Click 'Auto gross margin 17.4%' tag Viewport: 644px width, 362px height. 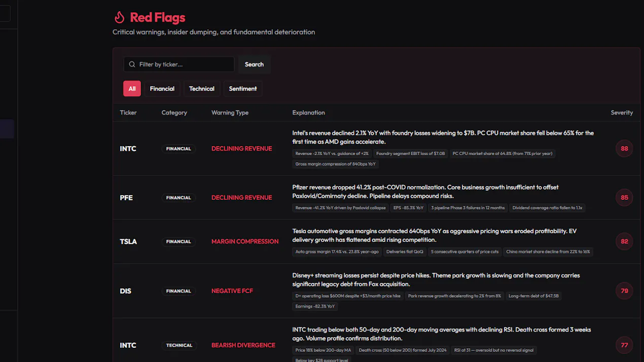337,251
